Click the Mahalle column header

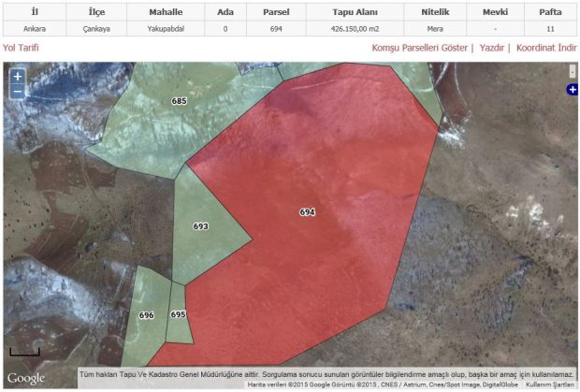click(x=166, y=12)
